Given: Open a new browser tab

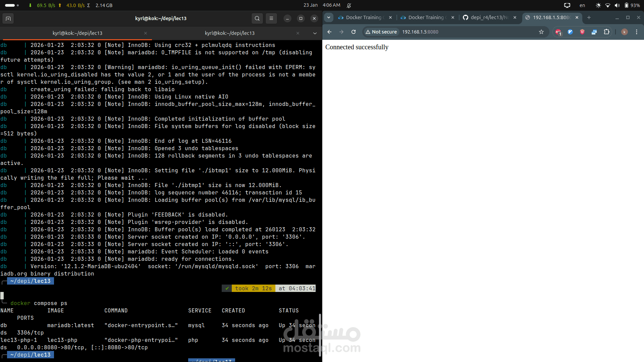Looking at the screenshot, I should point(589,17).
